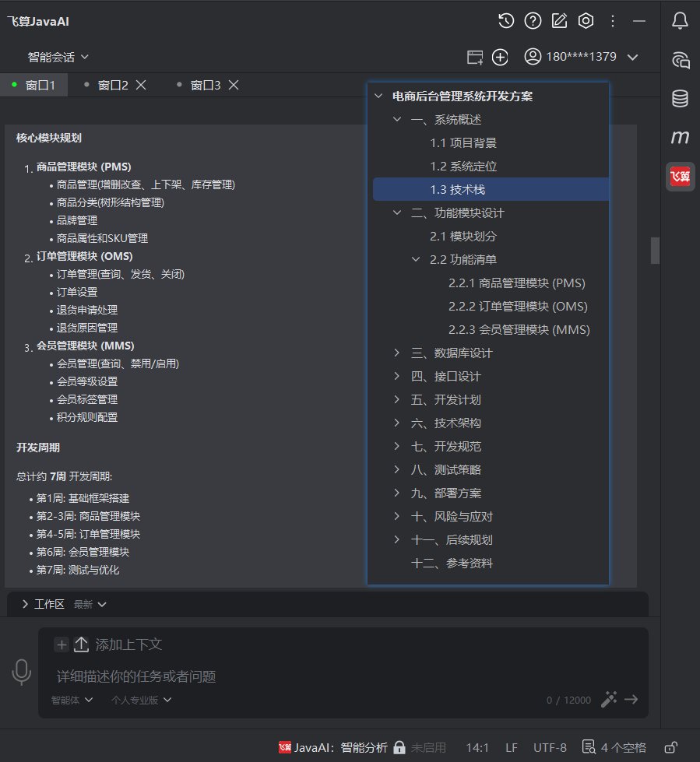Open Maven 'm' icon in sidebar
The width and height of the screenshot is (700, 762).
click(680, 138)
